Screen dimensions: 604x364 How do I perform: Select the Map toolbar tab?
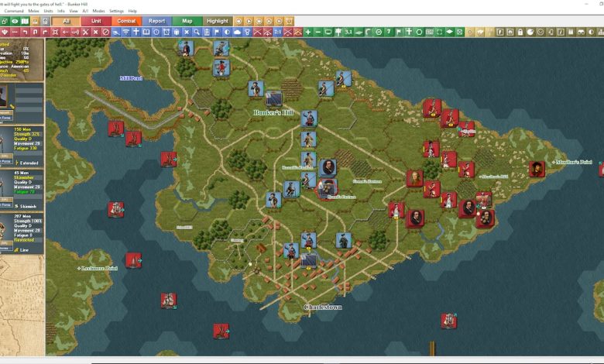coord(187,21)
